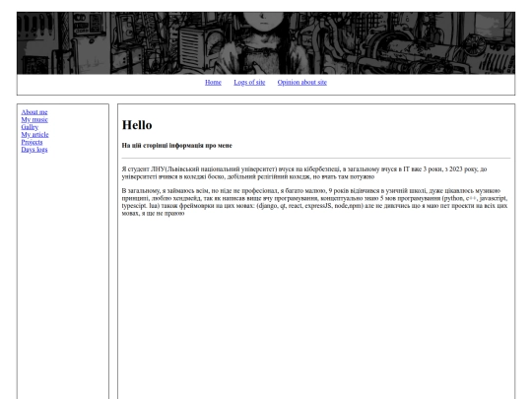Open My music page

(34, 119)
